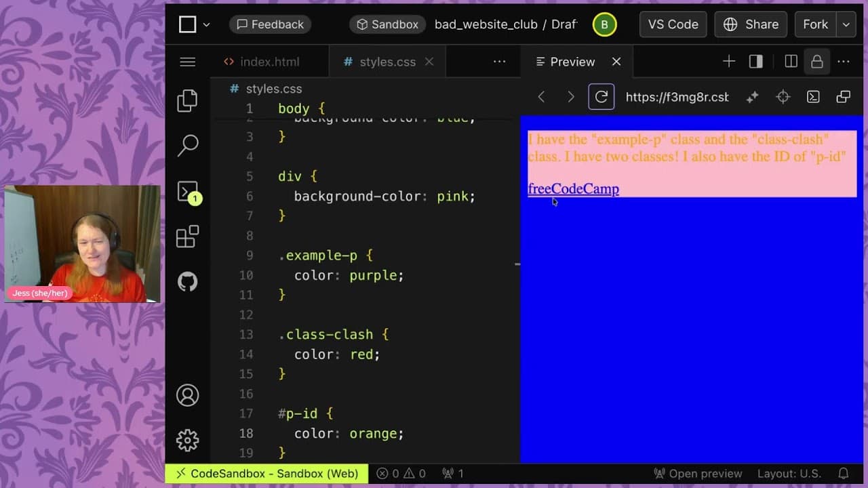This screenshot has width=868, height=488.
Task: Click the red value on line 14
Action: point(361,354)
